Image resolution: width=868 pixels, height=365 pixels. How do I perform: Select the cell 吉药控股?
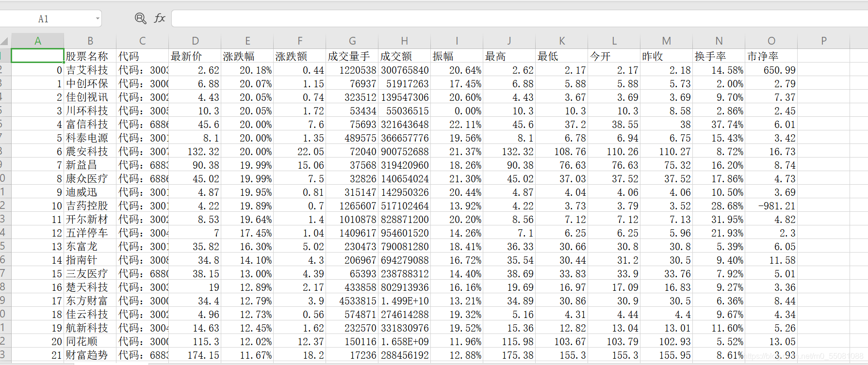pyautogui.click(x=90, y=206)
